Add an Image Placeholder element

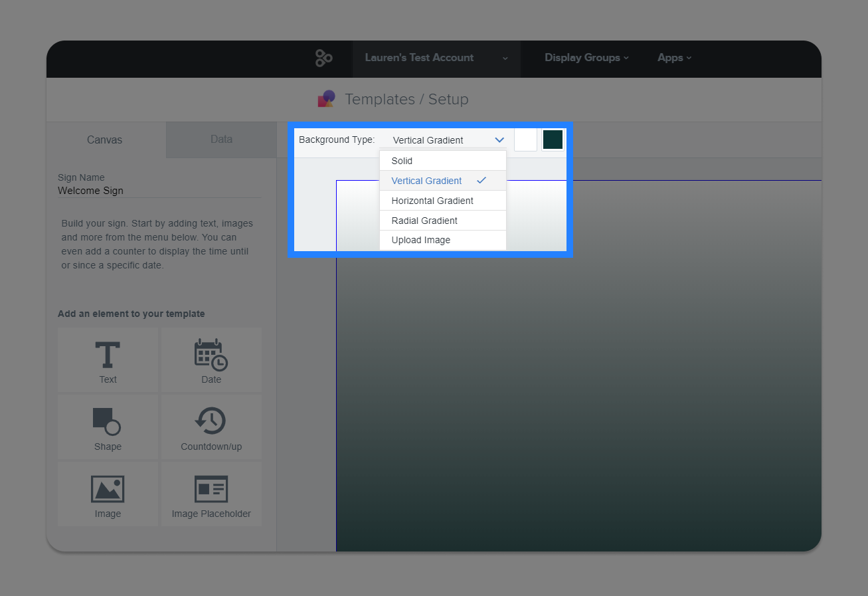click(x=211, y=494)
